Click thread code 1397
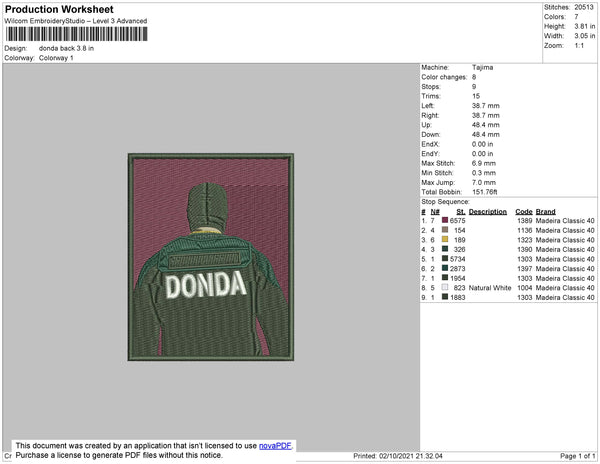This screenshot has height=464, width=600. point(525,269)
